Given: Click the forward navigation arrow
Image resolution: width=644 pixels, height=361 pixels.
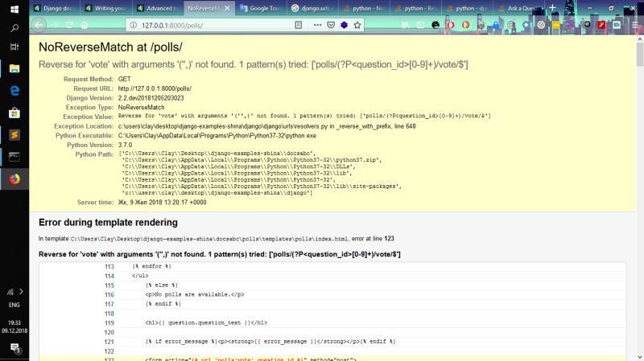Looking at the screenshot, I should pyautogui.click(x=55, y=25).
